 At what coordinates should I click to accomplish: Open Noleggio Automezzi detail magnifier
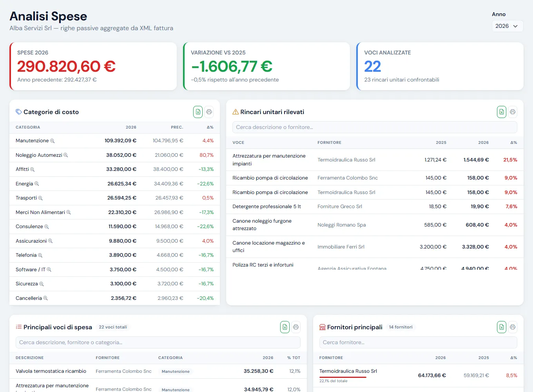[x=66, y=155]
